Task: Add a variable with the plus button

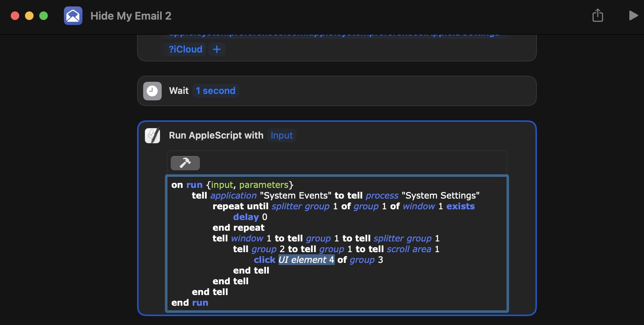Action: [217, 49]
